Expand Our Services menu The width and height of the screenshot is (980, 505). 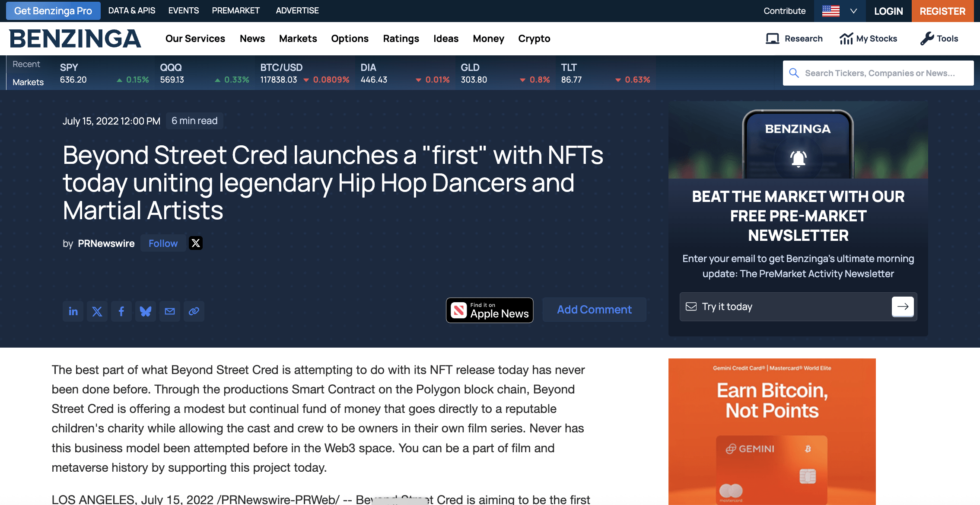195,38
